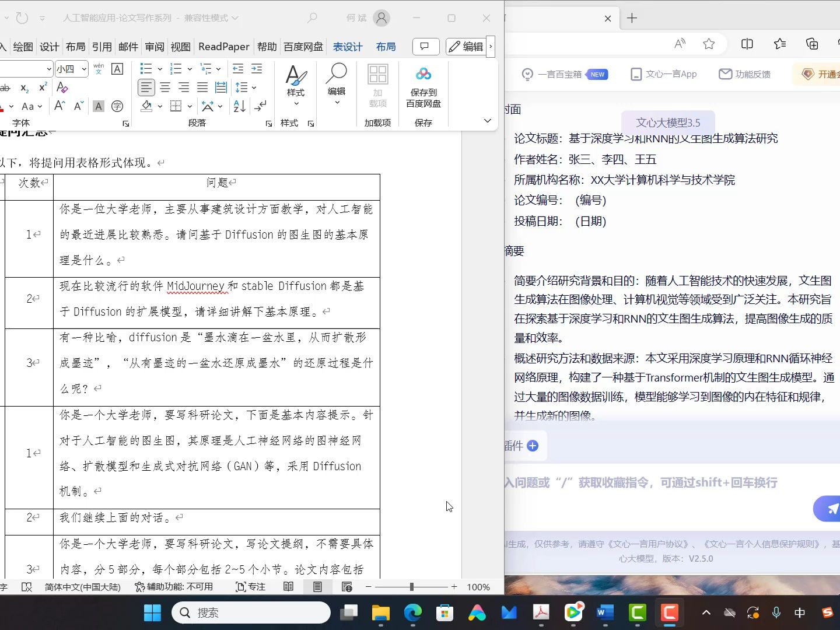Toggle show paragraph marks
The width and height of the screenshot is (840, 630).
pos(260,106)
